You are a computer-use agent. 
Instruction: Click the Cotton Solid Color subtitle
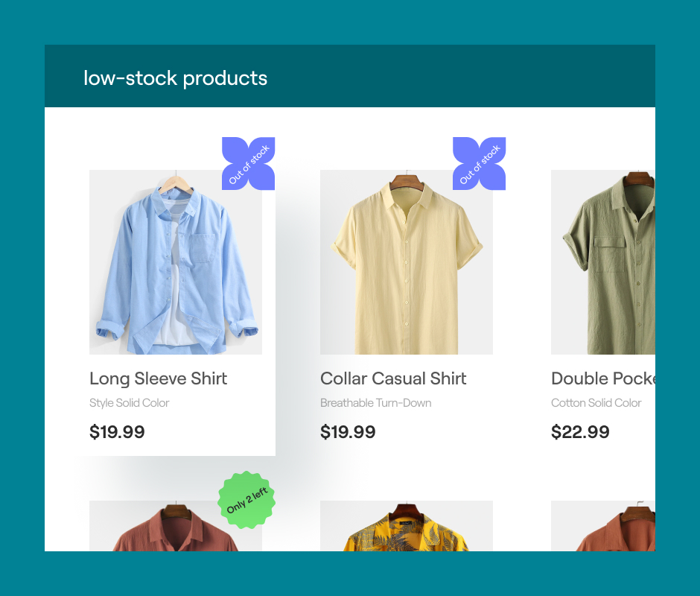coord(596,402)
